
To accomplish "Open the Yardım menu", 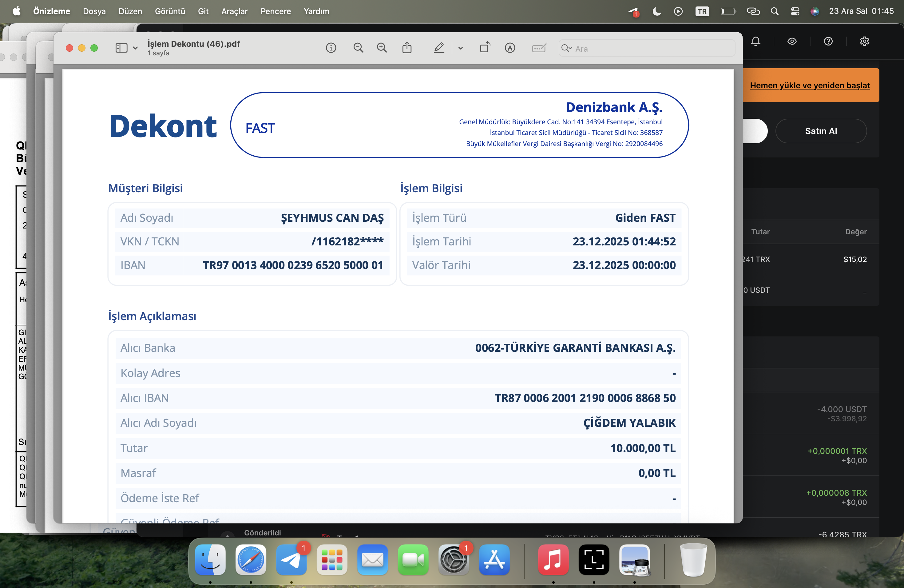I will pos(316,11).
